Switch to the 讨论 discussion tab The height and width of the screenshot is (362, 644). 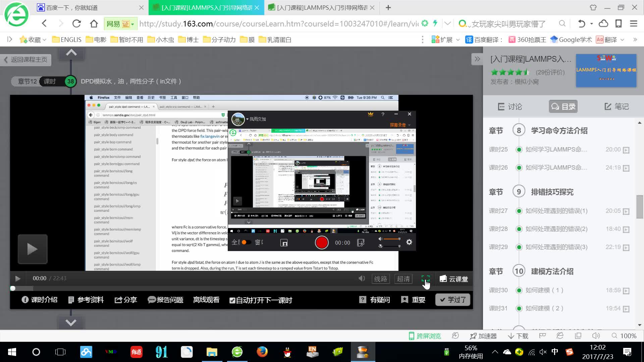tap(510, 106)
